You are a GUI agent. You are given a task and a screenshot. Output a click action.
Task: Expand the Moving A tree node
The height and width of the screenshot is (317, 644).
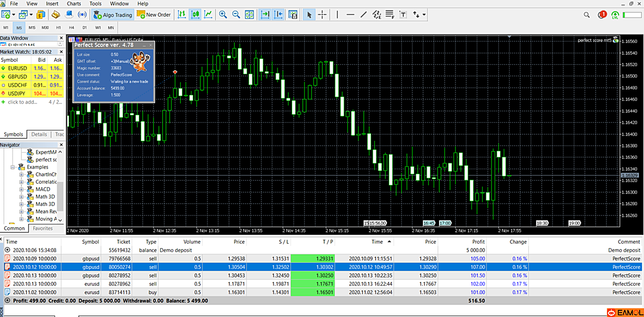[21, 219]
